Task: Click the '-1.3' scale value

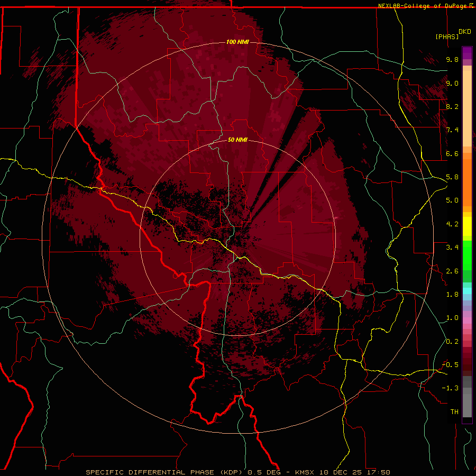Action: (450, 388)
